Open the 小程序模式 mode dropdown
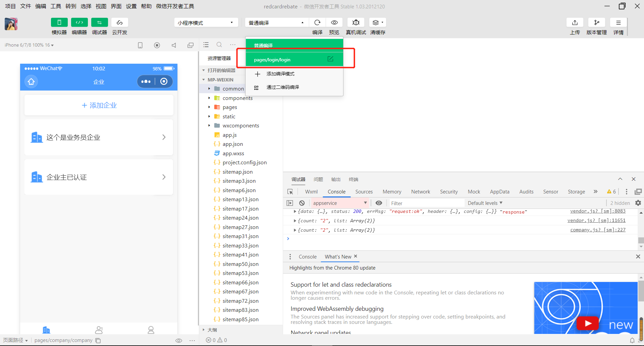 click(x=206, y=22)
